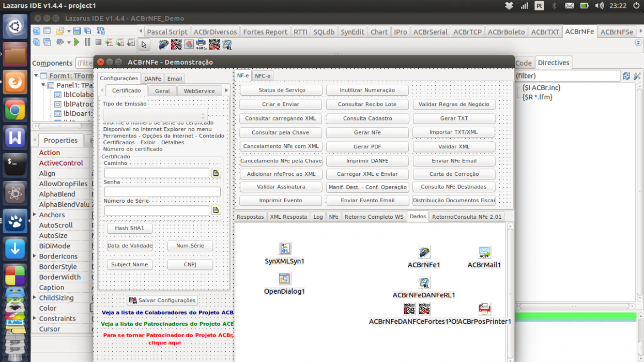Run the project with green arrow

(76, 42)
